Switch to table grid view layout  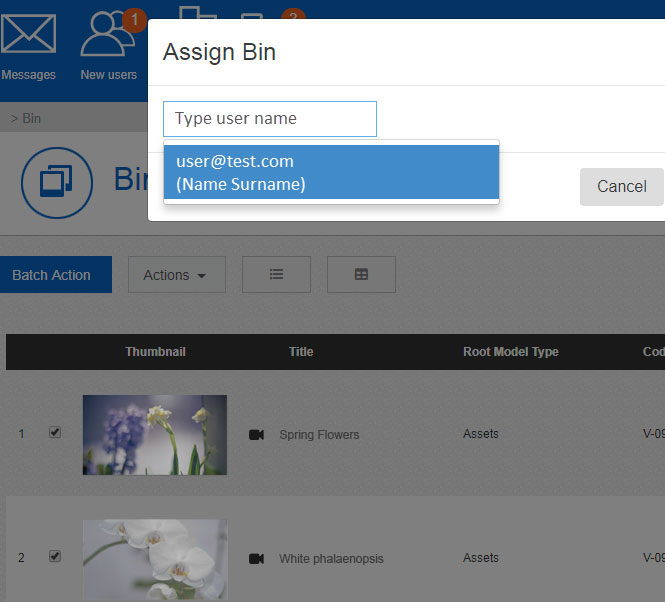pos(361,275)
